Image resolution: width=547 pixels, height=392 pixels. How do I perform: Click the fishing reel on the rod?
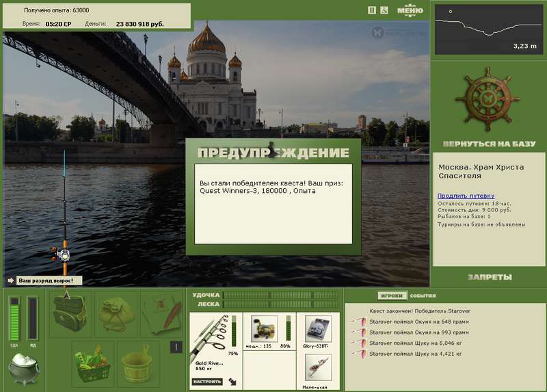pos(62,254)
